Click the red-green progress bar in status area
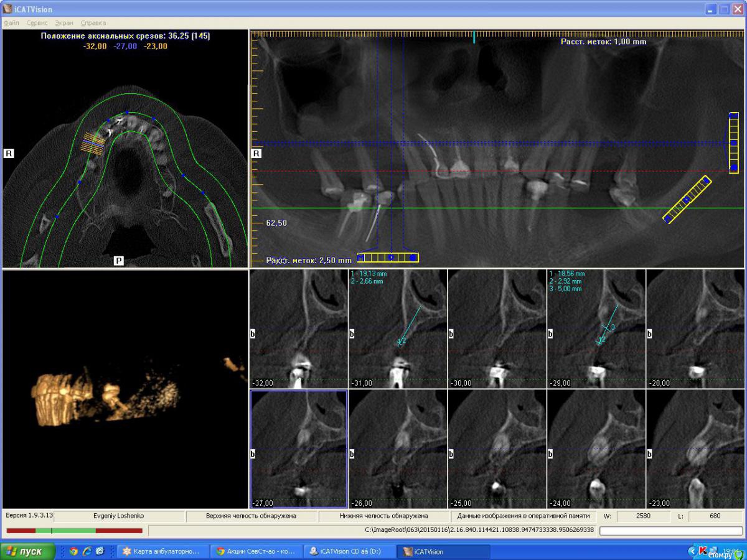747x560 pixels. [x=74, y=531]
